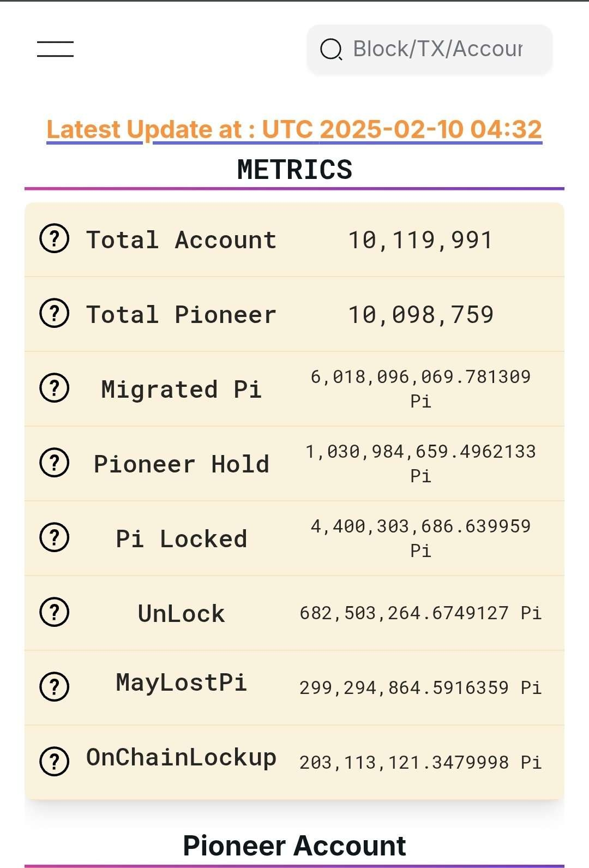
Task: Tap the MayLostPi amount value
Action: coord(420,687)
